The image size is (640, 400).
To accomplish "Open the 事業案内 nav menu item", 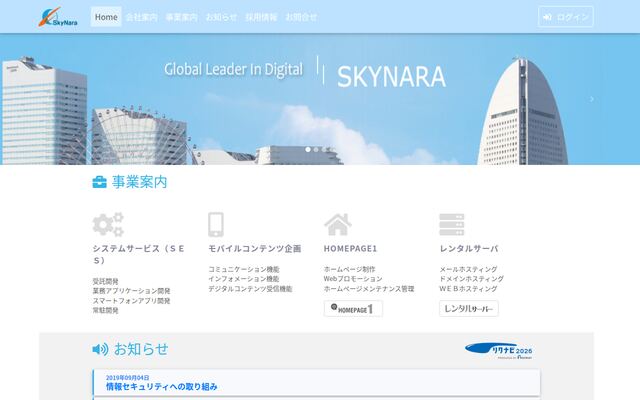I will 182,17.
